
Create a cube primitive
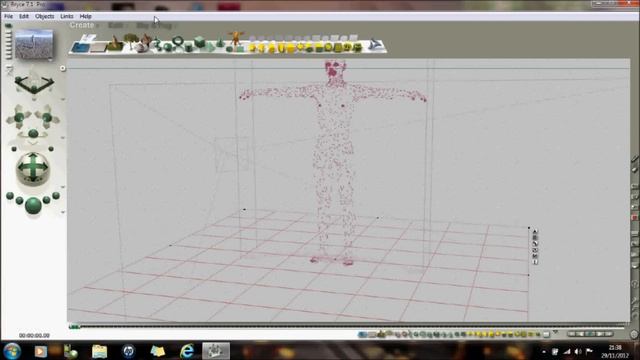pos(200,42)
